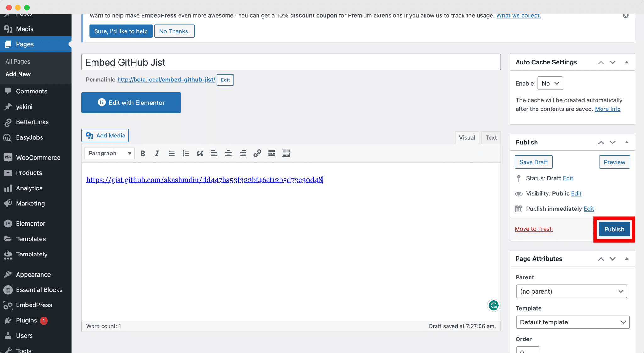Open Plugins in the sidebar
The width and height of the screenshot is (644, 353).
point(36,321)
